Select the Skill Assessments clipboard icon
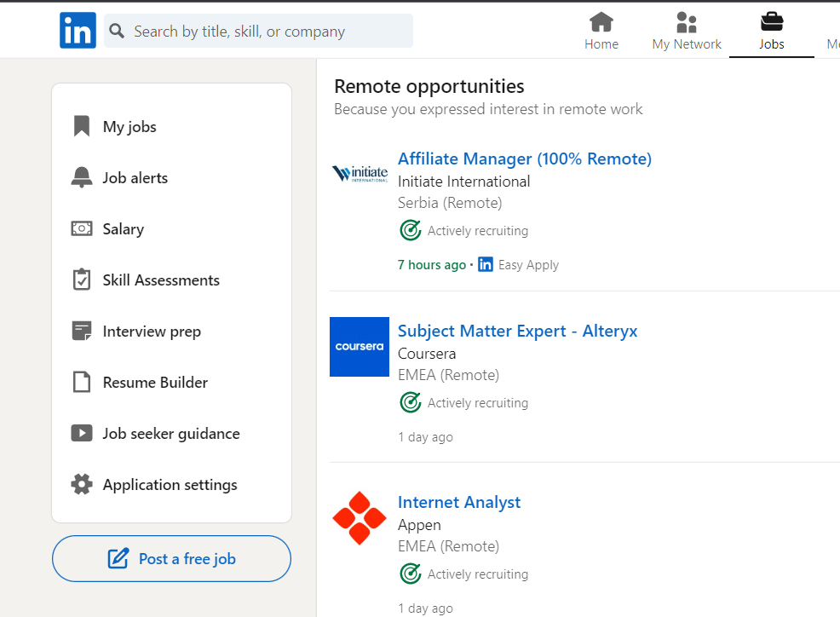Image resolution: width=840 pixels, height=617 pixels. (82, 280)
